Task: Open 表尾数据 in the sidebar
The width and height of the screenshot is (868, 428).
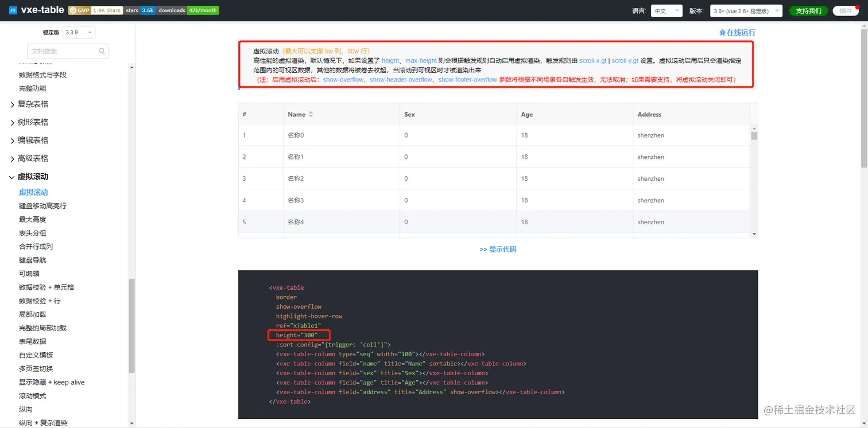Action: (x=32, y=341)
